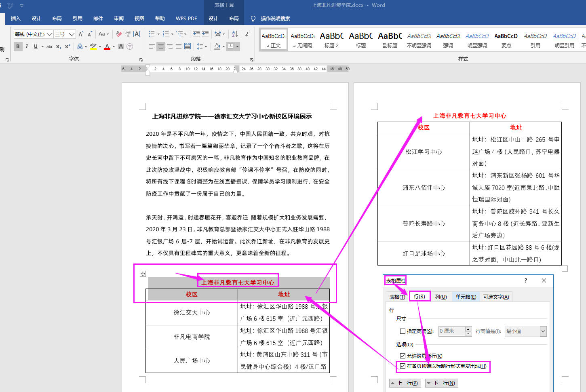Toggle repeat as header row checkbox
The image size is (586, 392).
[403, 366]
